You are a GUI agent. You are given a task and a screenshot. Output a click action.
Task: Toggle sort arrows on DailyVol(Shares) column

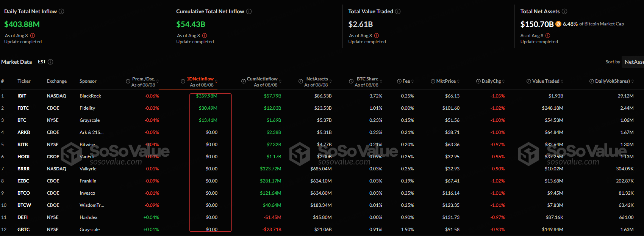(633, 81)
